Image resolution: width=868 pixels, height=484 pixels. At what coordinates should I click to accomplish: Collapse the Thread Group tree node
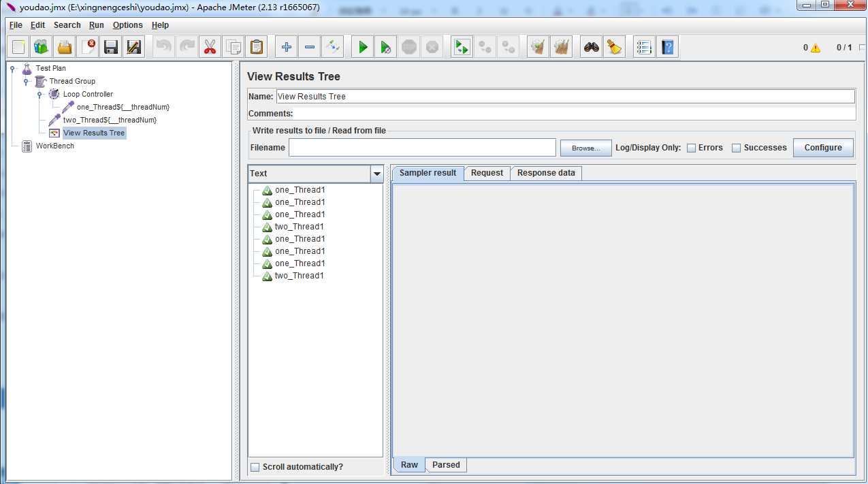(26, 82)
